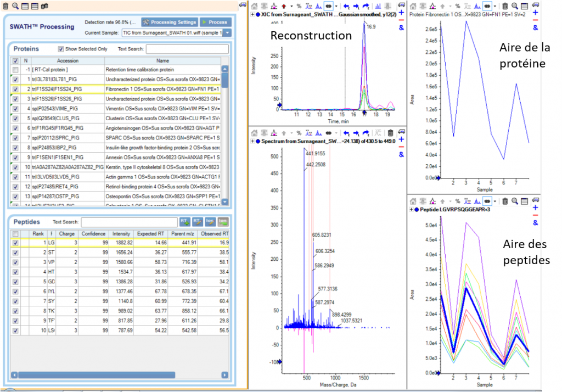Image resolution: width=562 pixels, height=392 pixels.
Task: Click the trash icon in protein area toolbar
Action: point(505,5)
